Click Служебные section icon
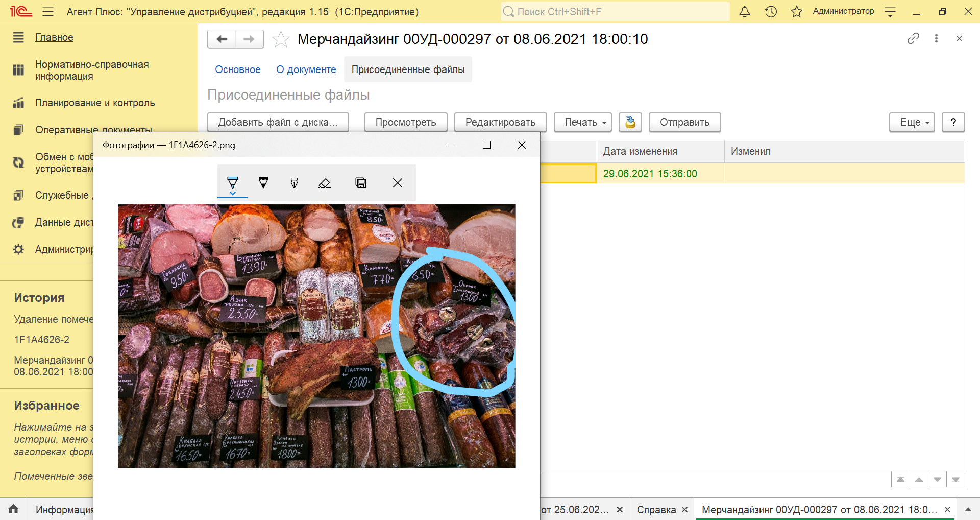The height and width of the screenshot is (520, 980). (18, 195)
